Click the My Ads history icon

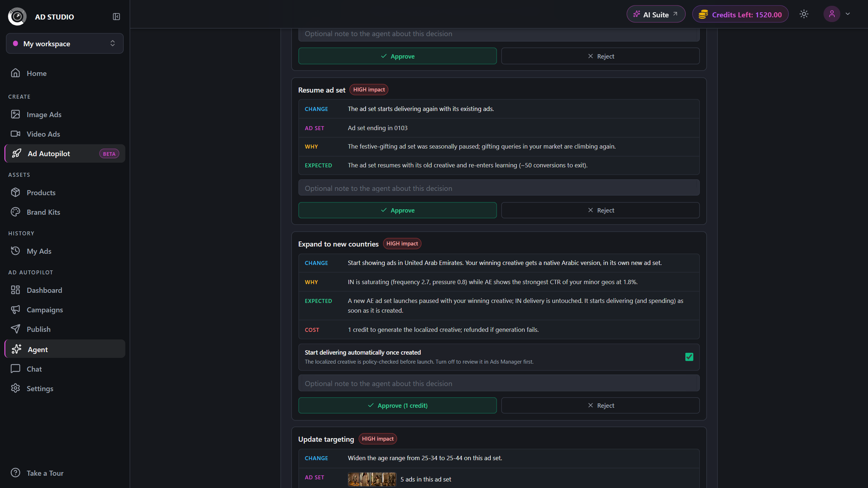tap(15, 251)
